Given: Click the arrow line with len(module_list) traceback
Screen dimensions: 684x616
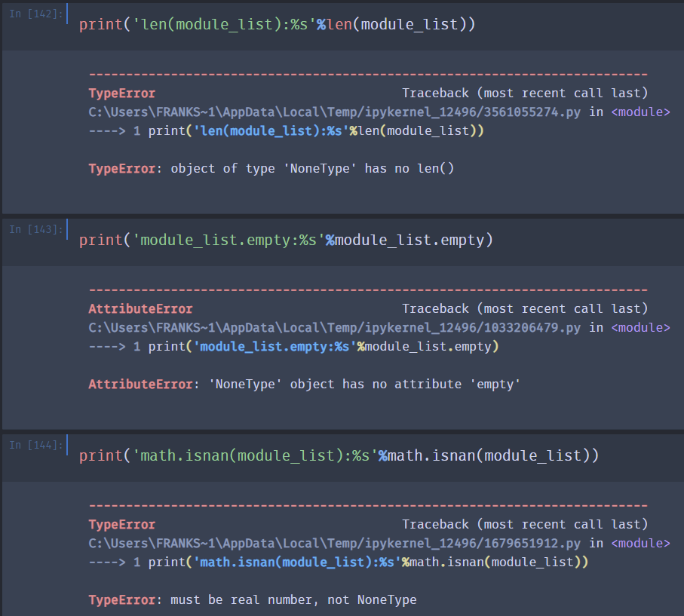Looking at the screenshot, I should 285,131.
